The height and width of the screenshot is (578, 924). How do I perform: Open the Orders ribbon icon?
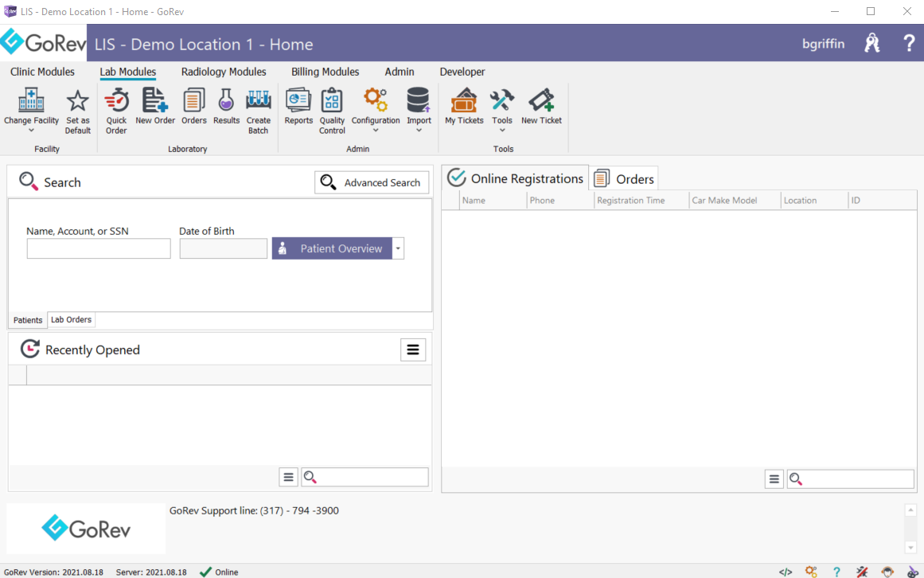(194, 101)
